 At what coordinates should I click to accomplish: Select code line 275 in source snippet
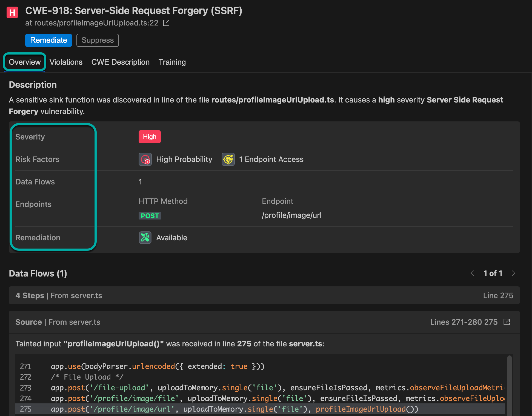click(x=234, y=409)
